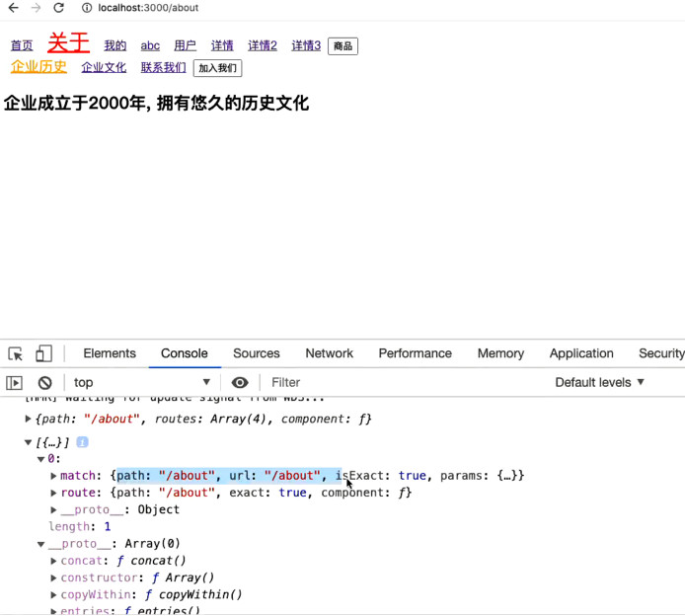Expand the route property
This screenshot has width=685, height=616.
click(x=53, y=493)
